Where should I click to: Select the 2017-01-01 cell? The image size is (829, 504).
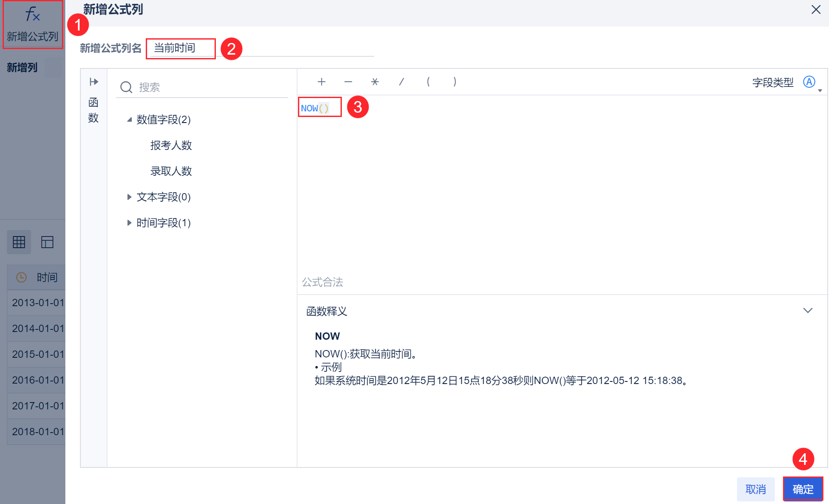pyautogui.click(x=37, y=406)
